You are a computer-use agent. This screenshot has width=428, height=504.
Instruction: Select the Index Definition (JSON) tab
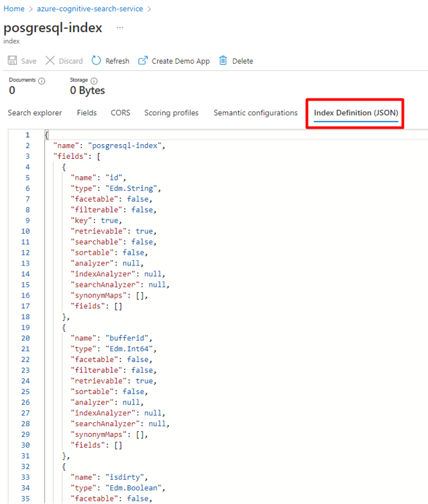[x=356, y=113]
